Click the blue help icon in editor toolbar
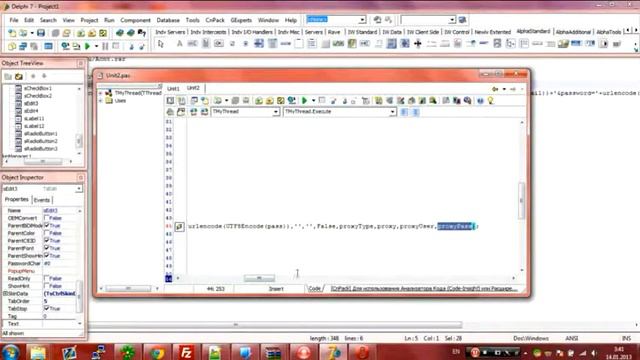640x360 pixels. pyautogui.click(x=480, y=100)
